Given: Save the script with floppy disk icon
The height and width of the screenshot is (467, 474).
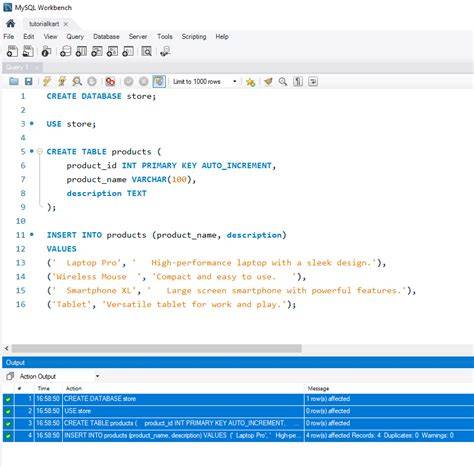Looking at the screenshot, I should coord(29,81).
